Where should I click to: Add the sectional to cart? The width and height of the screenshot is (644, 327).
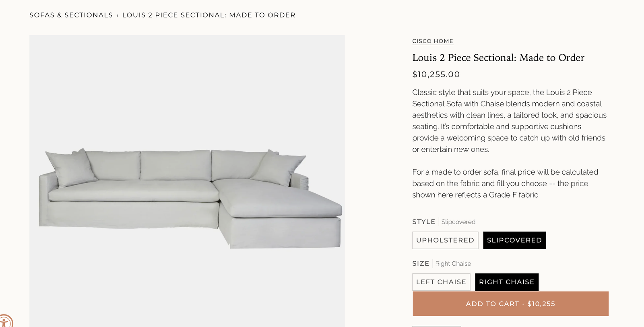[x=510, y=304]
